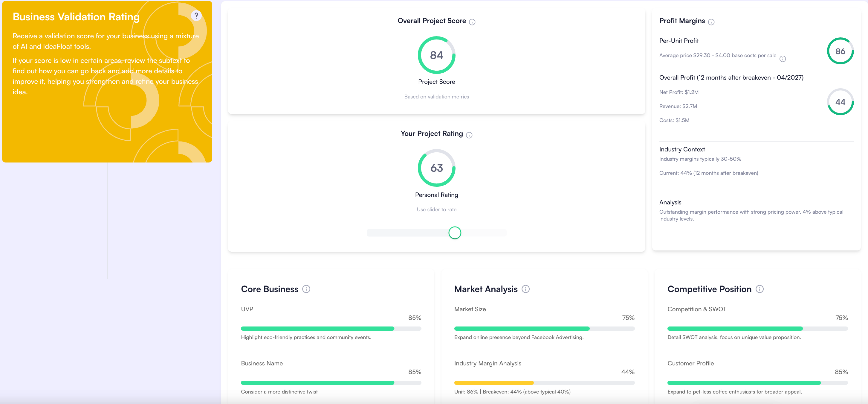The height and width of the screenshot is (404, 868).
Task: Click the Personal Rating slider handle
Action: click(455, 233)
